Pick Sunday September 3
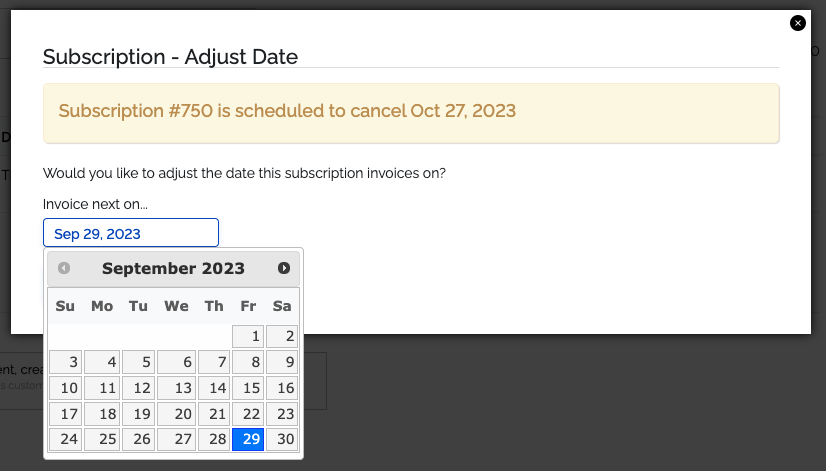The height and width of the screenshot is (471, 826). (65, 362)
